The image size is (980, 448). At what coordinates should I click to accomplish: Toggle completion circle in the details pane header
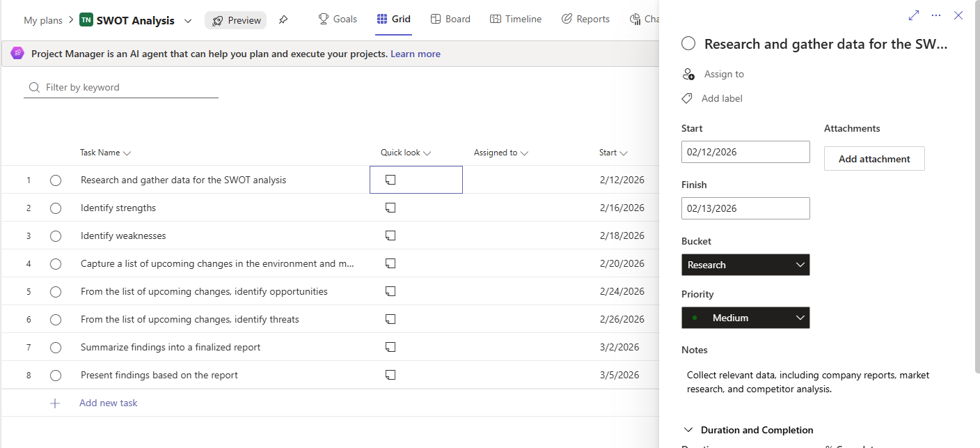tap(688, 43)
